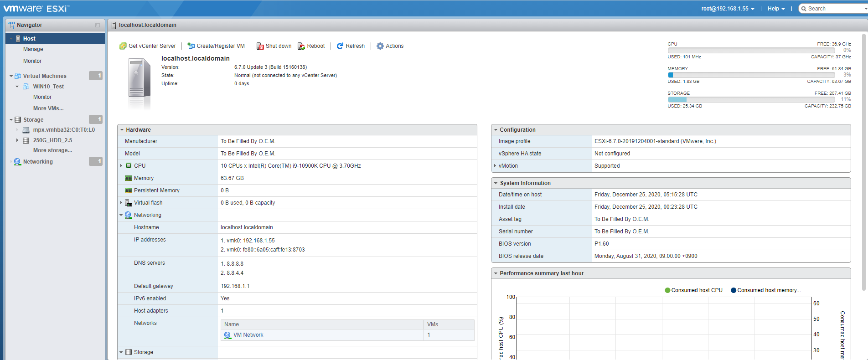Screen dimensions: 868x360
Task: Click the Storage usage bar
Action: coord(751,100)
